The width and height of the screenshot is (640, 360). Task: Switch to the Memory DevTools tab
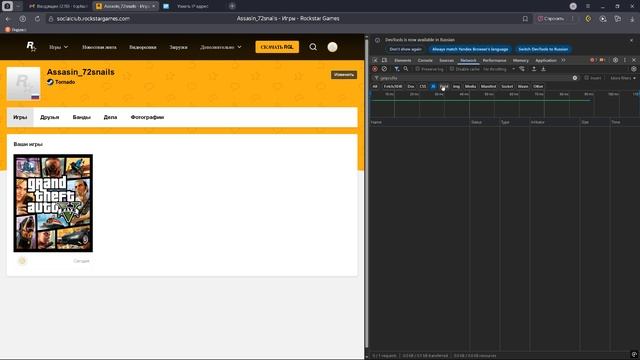coord(520,60)
